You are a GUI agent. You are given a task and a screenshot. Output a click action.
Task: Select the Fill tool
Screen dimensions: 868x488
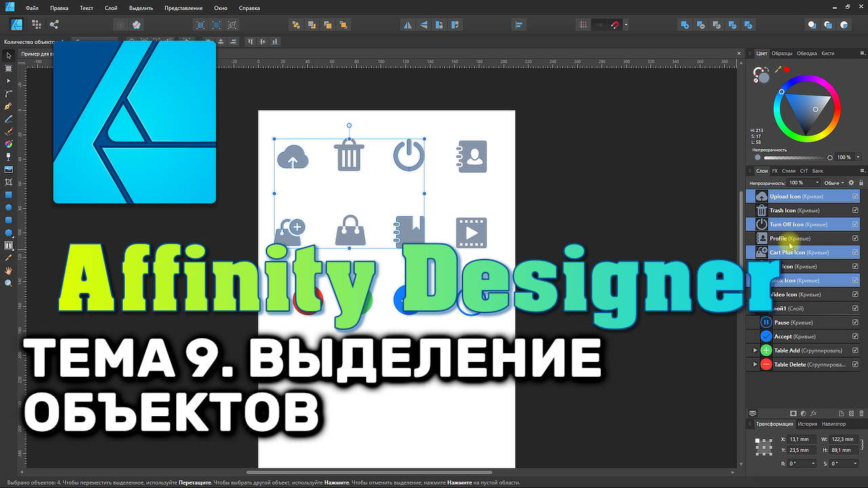pyautogui.click(x=9, y=144)
